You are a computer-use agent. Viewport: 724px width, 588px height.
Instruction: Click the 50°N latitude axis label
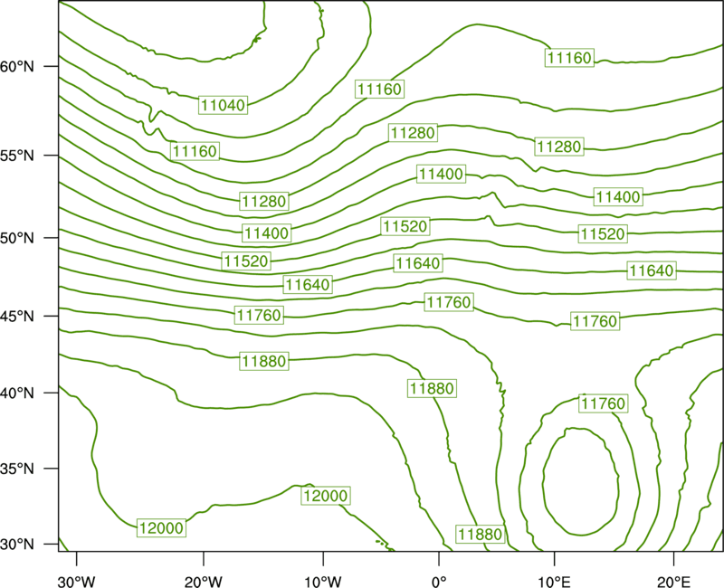click(x=17, y=238)
